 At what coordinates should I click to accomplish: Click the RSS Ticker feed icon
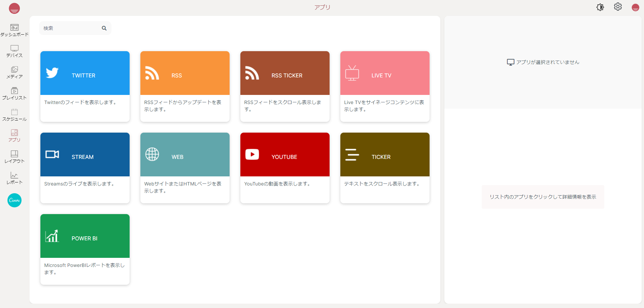pos(252,73)
